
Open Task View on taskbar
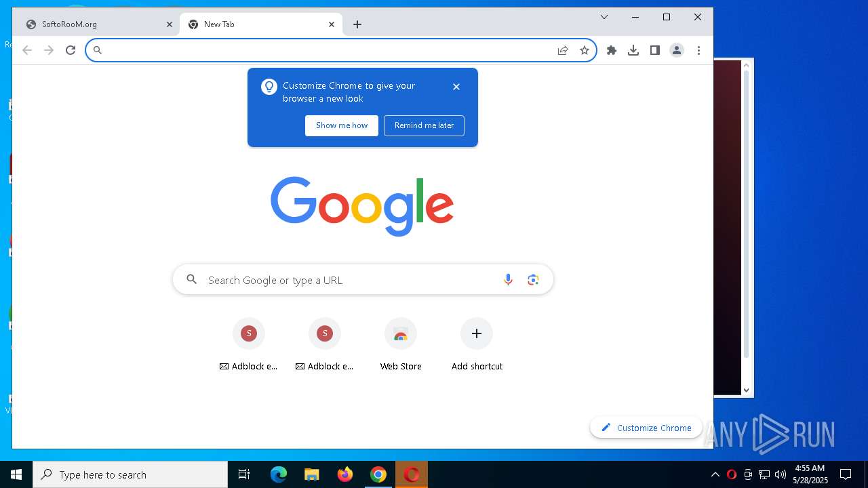point(244,474)
